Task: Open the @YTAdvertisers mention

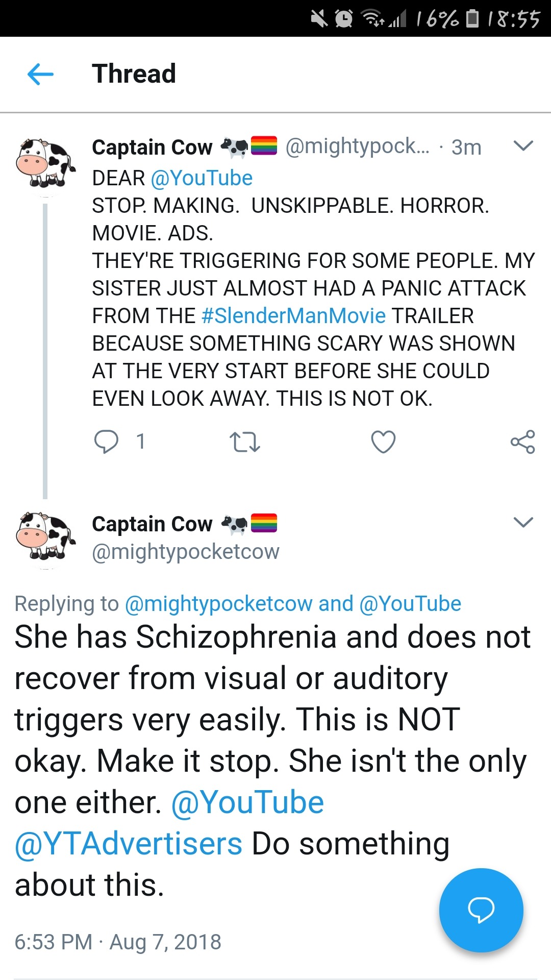Action: [x=129, y=844]
